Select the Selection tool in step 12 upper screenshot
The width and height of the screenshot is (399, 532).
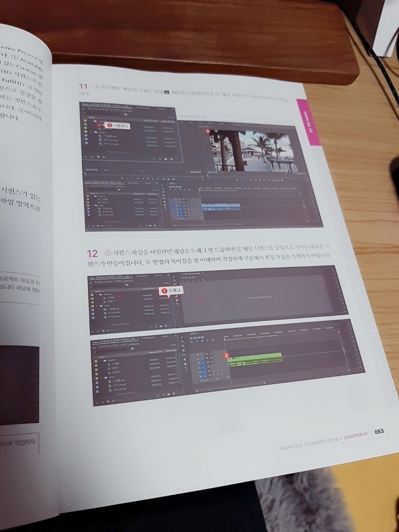coord(173,277)
